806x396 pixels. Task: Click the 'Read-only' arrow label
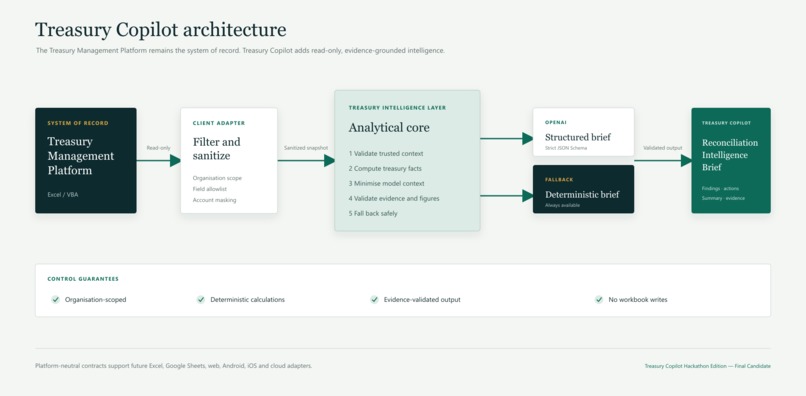click(x=158, y=148)
